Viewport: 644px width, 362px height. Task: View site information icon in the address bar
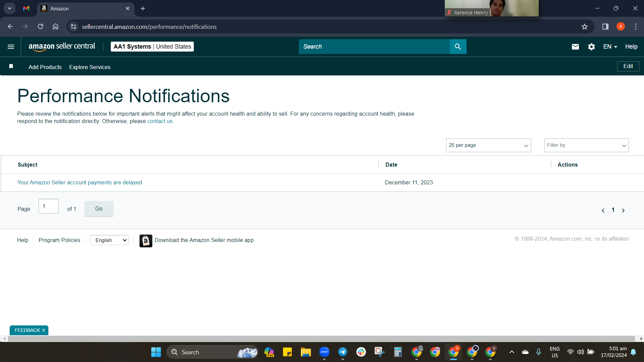(x=73, y=26)
